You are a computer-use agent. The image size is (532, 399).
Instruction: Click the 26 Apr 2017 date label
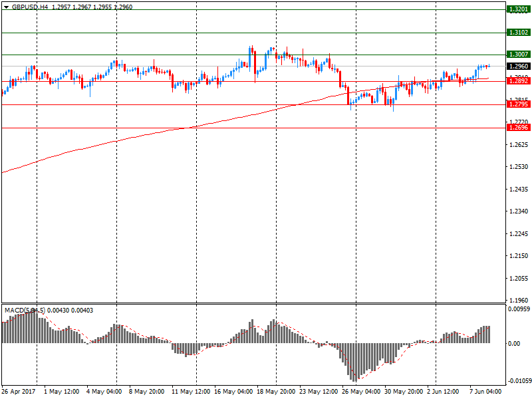click(x=19, y=392)
